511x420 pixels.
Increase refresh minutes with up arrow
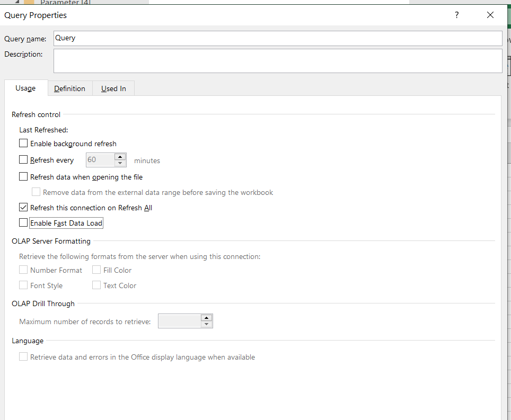(120, 157)
